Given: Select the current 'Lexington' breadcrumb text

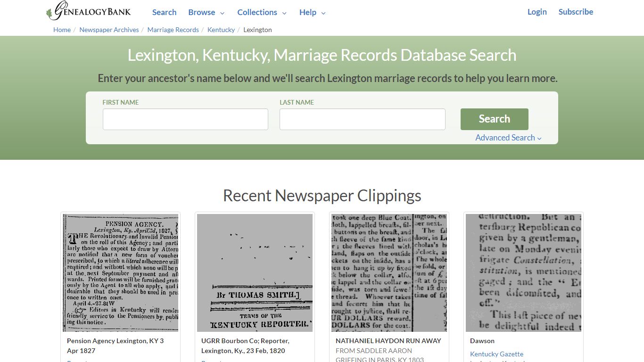Looking at the screenshot, I should (x=257, y=30).
